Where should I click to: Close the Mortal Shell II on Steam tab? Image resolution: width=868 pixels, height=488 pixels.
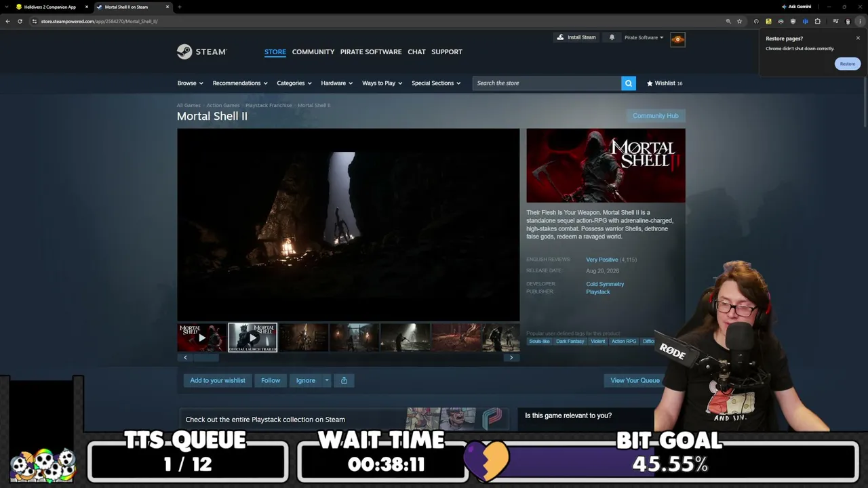(x=167, y=7)
